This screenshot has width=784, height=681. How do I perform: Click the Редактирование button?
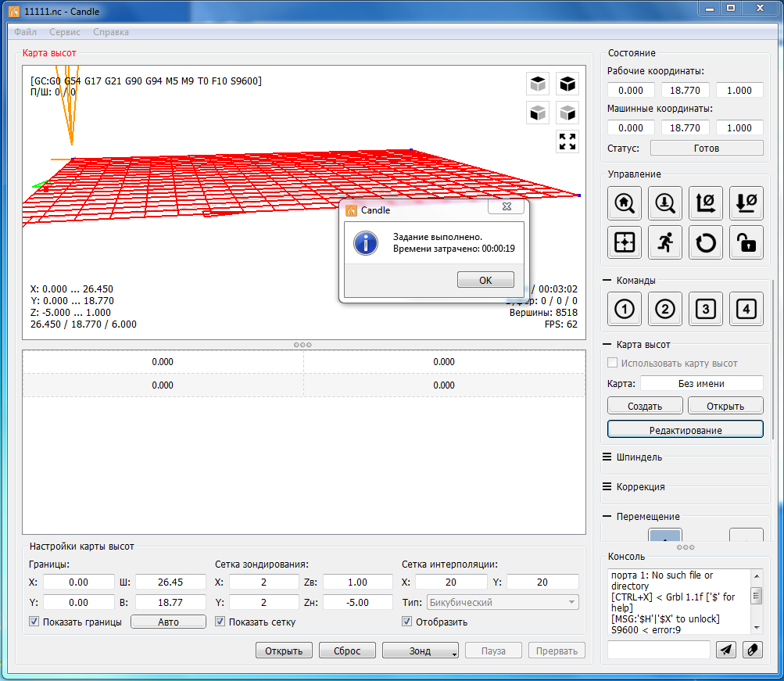pos(686,429)
